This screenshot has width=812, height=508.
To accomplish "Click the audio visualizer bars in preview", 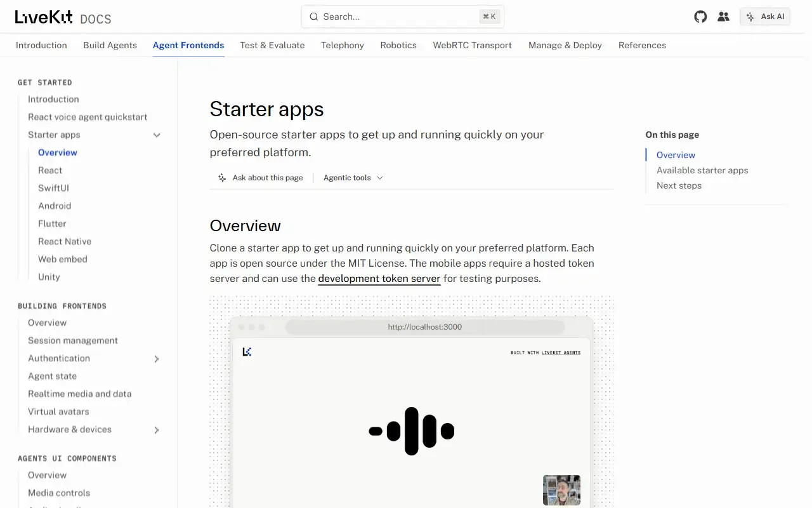I will point(412,431).
